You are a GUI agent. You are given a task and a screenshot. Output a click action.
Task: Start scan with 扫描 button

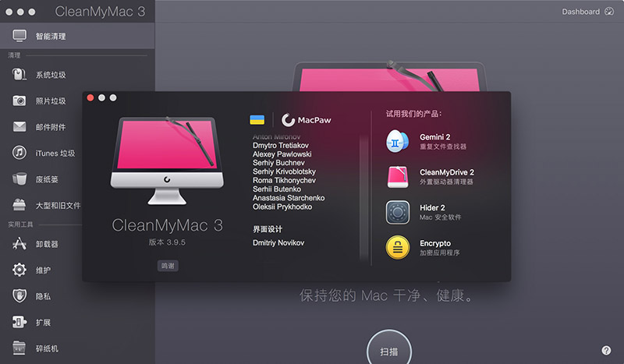pos(388,351)
